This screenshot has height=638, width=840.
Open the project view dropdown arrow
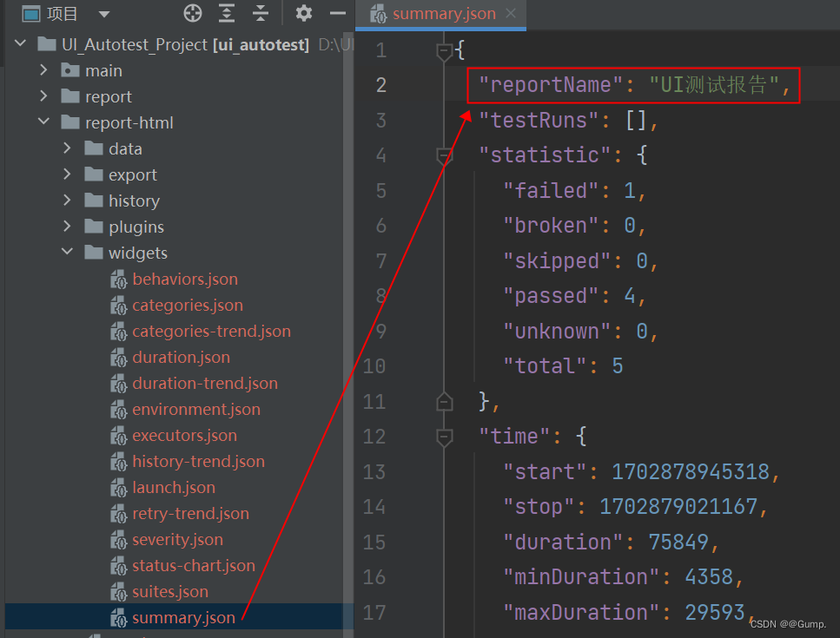point(104,15)
